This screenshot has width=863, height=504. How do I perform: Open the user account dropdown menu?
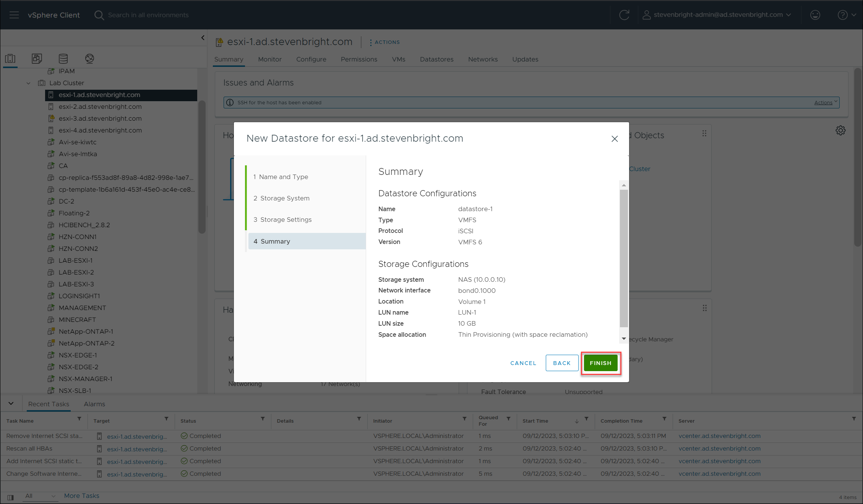coord(717,15)
